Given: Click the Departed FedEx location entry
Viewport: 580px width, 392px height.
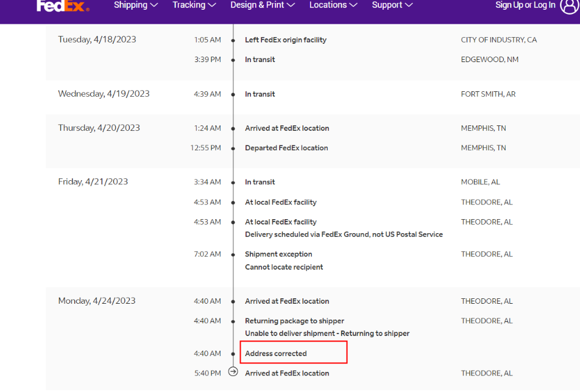Looking at the screenshot, I should coord(286,148).
